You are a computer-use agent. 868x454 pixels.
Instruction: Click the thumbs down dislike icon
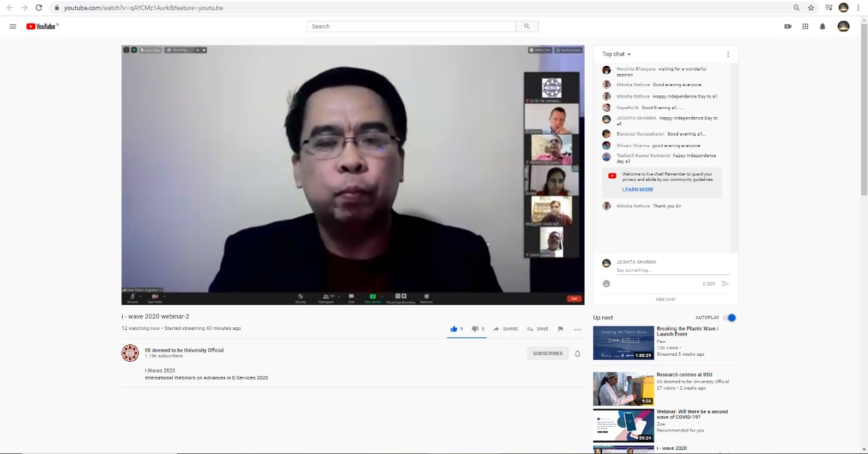475,329
